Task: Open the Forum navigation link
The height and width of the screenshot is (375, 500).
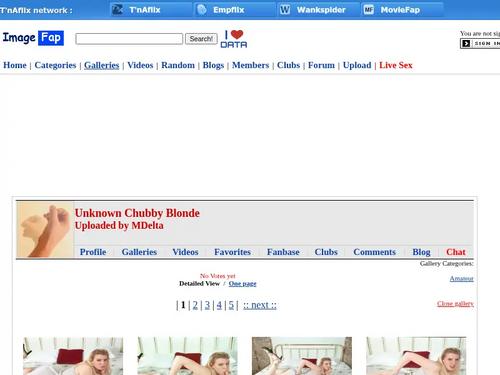Action: click(x=321, y=65)
